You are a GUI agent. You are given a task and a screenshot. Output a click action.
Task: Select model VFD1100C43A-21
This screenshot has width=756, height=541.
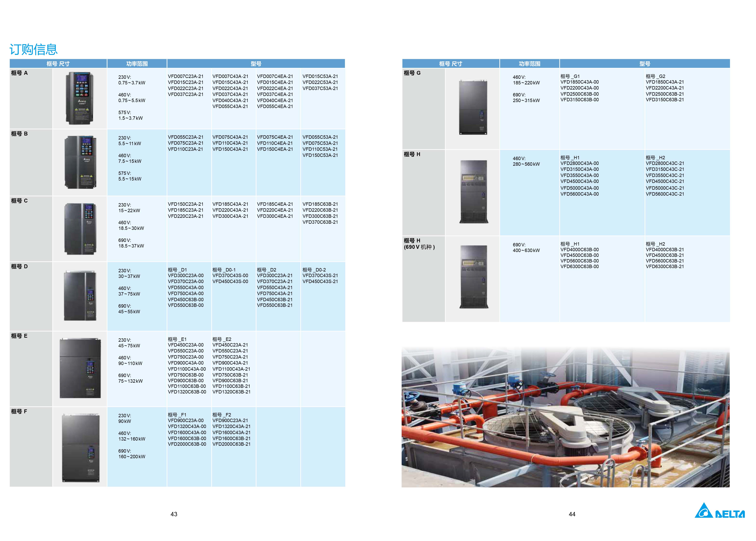pos(231,369)
